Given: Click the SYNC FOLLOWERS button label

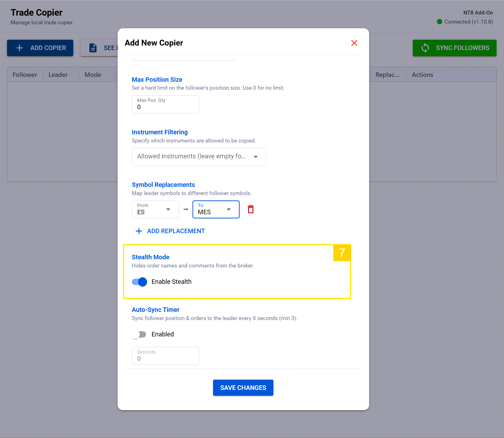Looking at the screenshot, I should (462, 48).
